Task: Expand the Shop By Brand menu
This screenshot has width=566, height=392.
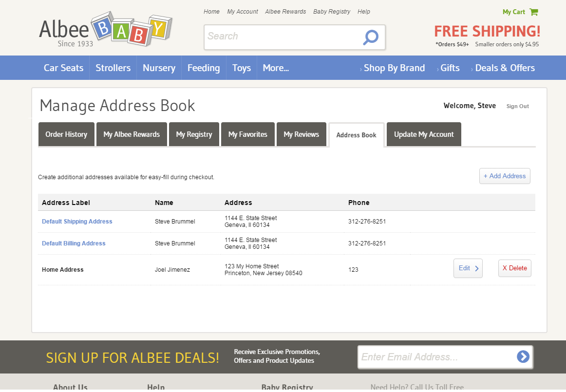Action: tap(394, 68)
